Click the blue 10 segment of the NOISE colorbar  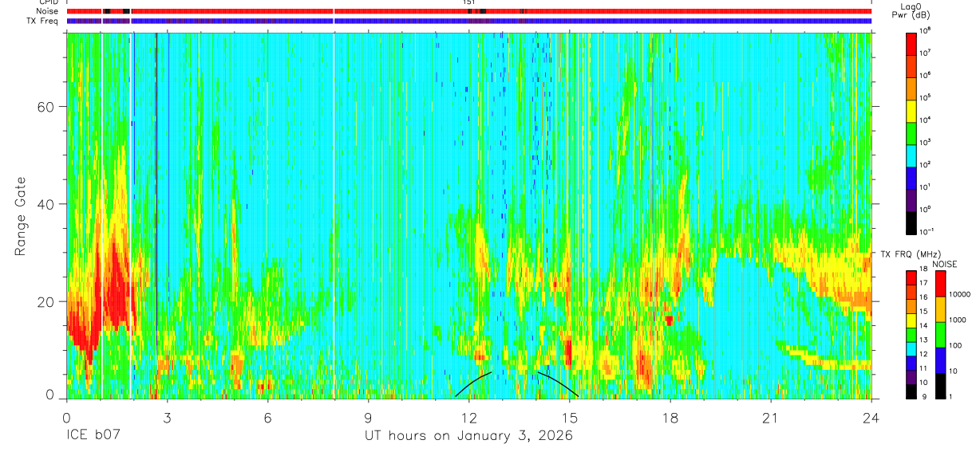click(941, 360)
